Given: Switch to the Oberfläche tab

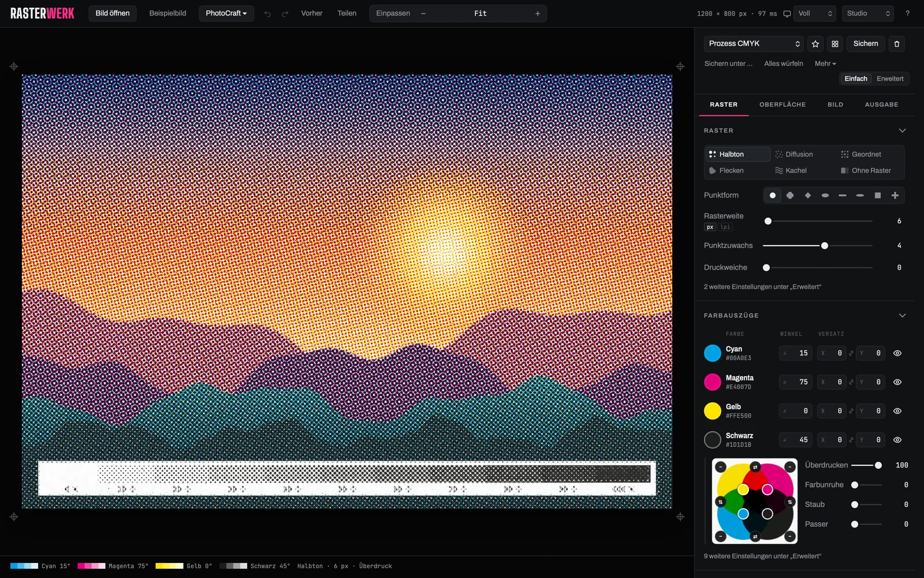Looking at the screenshot, I should pos(783,105).
